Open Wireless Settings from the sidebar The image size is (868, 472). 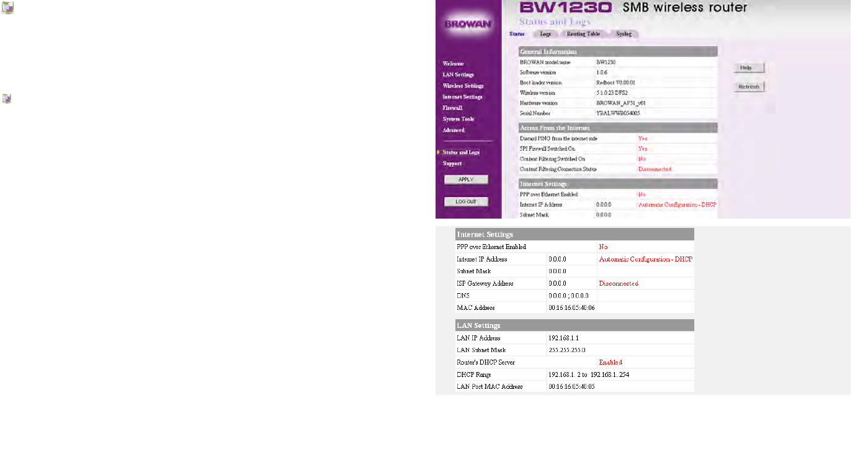click(463, 86)
